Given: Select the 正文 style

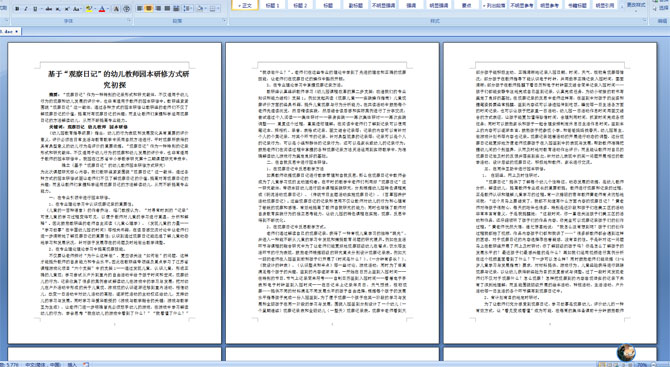Looking at the screenshot, I should coord(245,5).
